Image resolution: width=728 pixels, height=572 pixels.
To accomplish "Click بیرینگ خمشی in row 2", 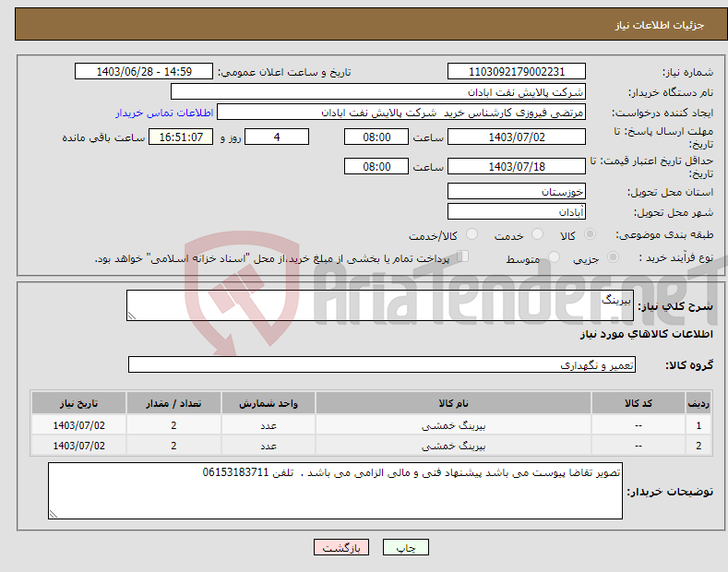I will pyautogui.click(x=454, y=446).
